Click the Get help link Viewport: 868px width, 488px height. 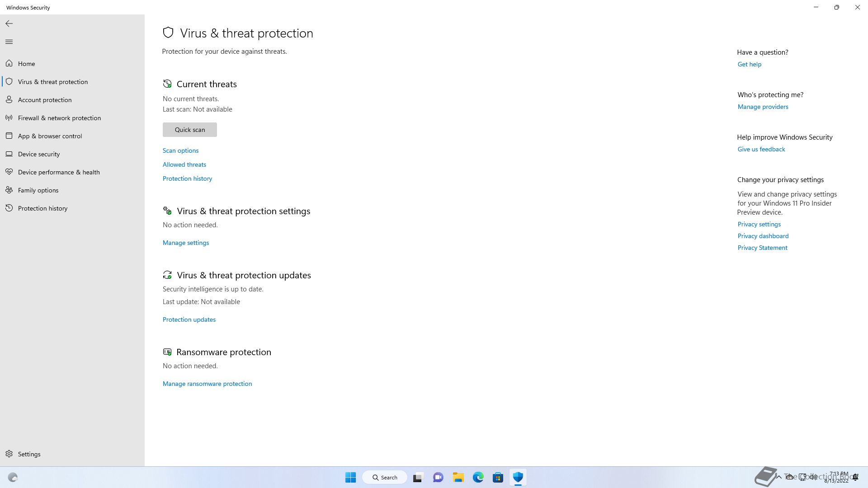click(x=749, y=64)
